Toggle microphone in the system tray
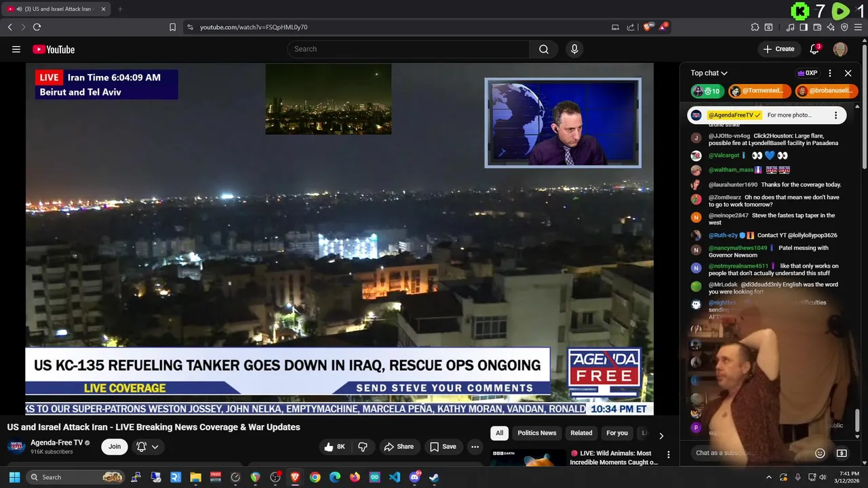The width and height of the screenshot is (868, 488). pos(797,477)
